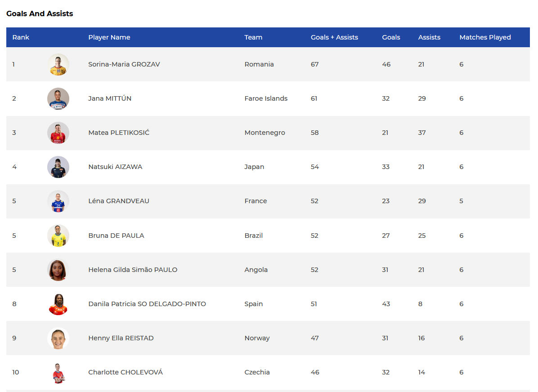The image size is (538, 392).
Task: Click Jana Mittún's avatar photo
Action: point(58,98)
